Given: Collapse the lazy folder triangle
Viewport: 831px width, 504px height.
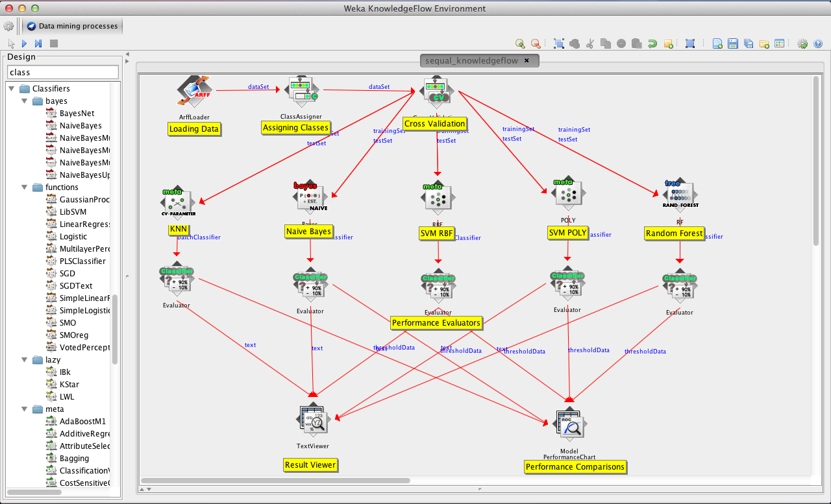Looking at the screenshot, I should tap(24, 360).
